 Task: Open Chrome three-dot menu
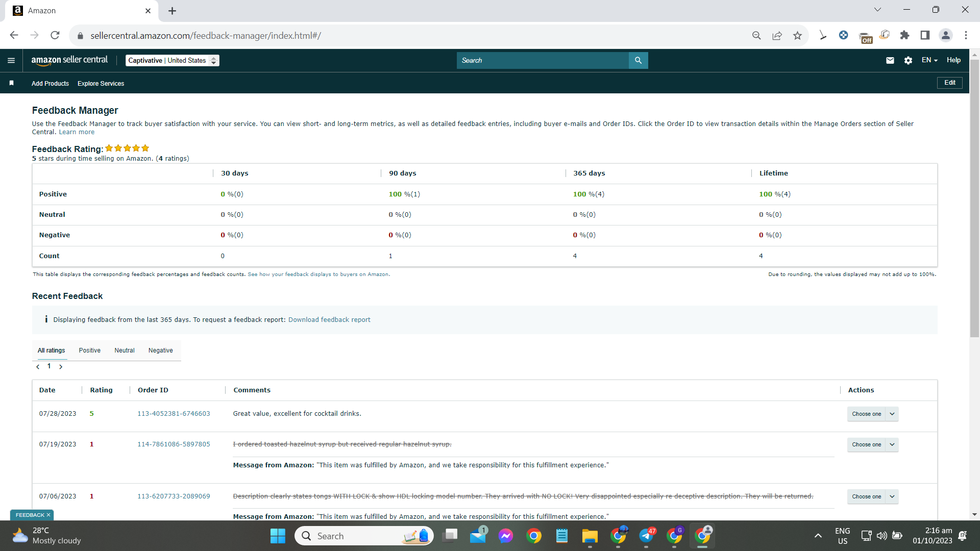coord(966,35)
